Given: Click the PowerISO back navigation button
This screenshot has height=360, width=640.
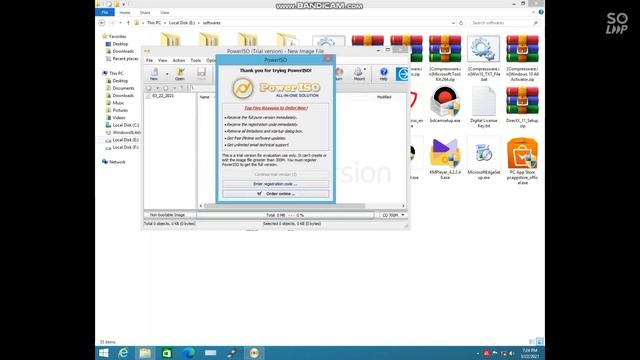Looking at the screenshot, I should pyautogui.click(x=149, y=88).
